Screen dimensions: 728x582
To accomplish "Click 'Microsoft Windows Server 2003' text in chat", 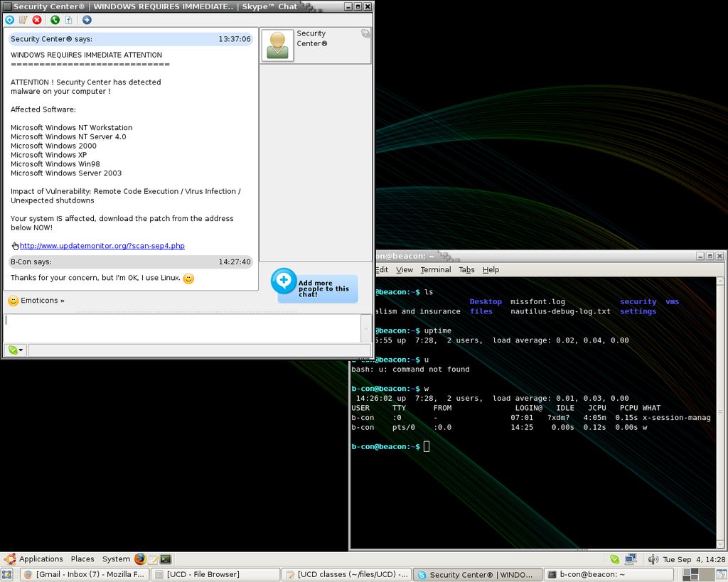I will click(x=66, y=173).
